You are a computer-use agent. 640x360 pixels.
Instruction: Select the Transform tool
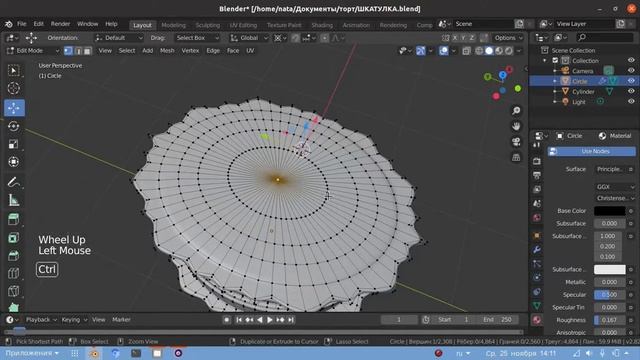click(14, 162)
